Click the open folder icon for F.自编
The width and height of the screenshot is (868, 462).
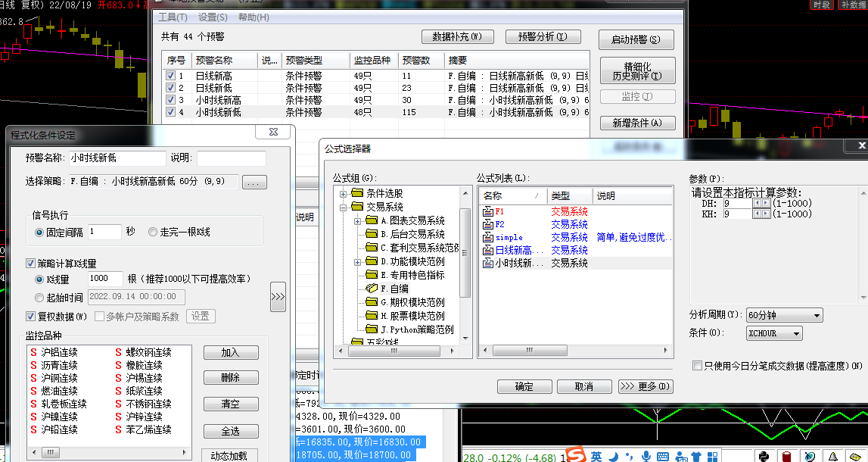coord(372,289)
